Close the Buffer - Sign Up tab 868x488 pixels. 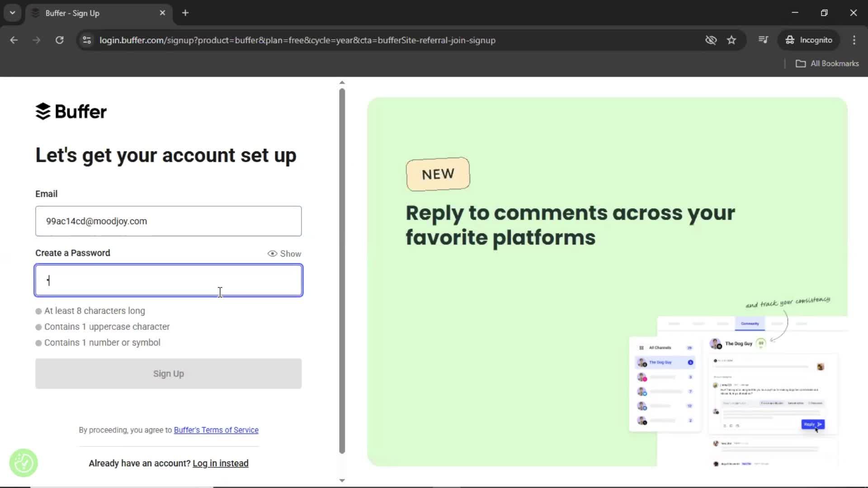point(162,13)
